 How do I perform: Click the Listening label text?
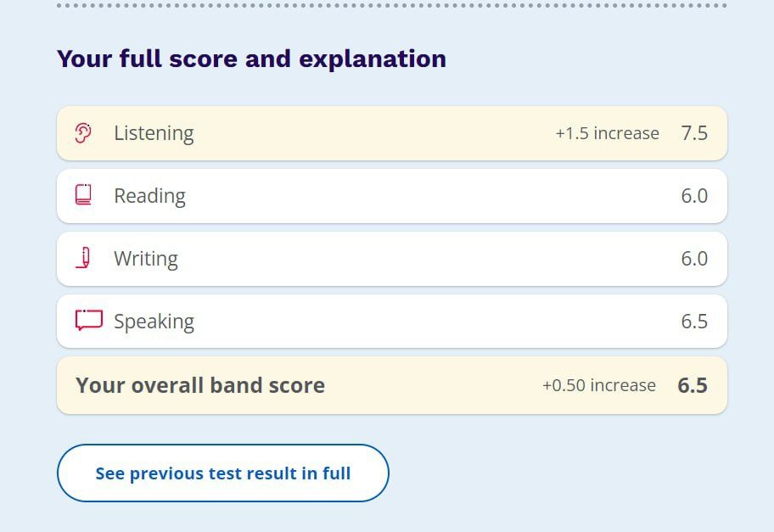pyautogui.click(x=154, y=134)
